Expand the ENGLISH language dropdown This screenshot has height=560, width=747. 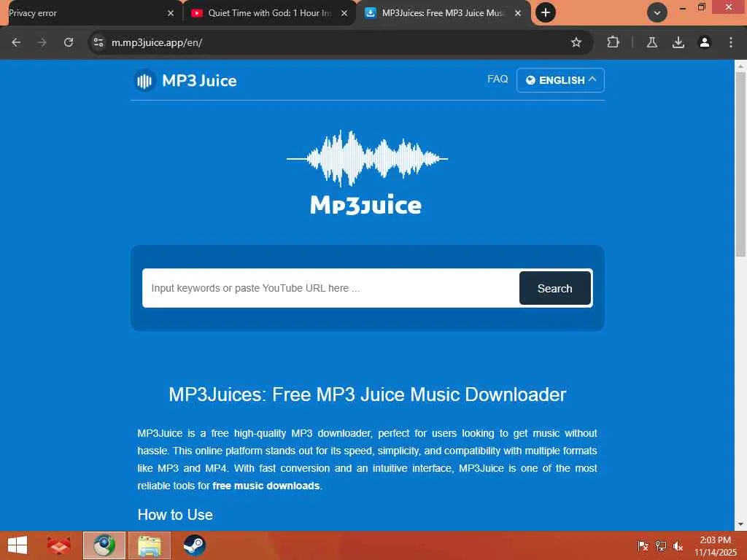(x=560, y=80)
